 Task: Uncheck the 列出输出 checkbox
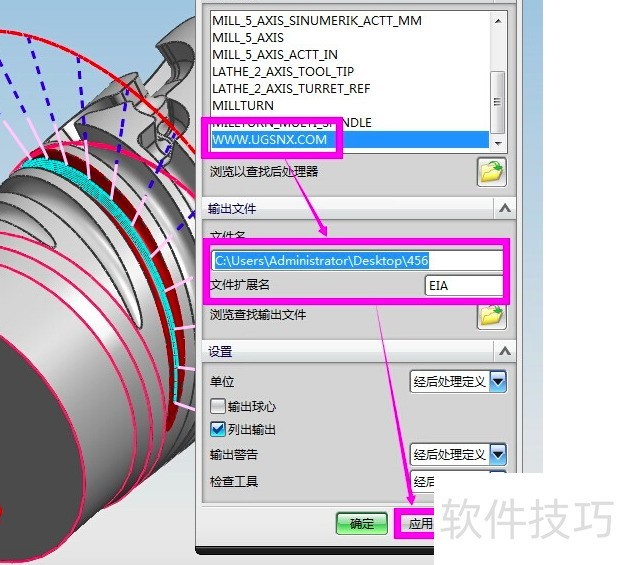217,430
